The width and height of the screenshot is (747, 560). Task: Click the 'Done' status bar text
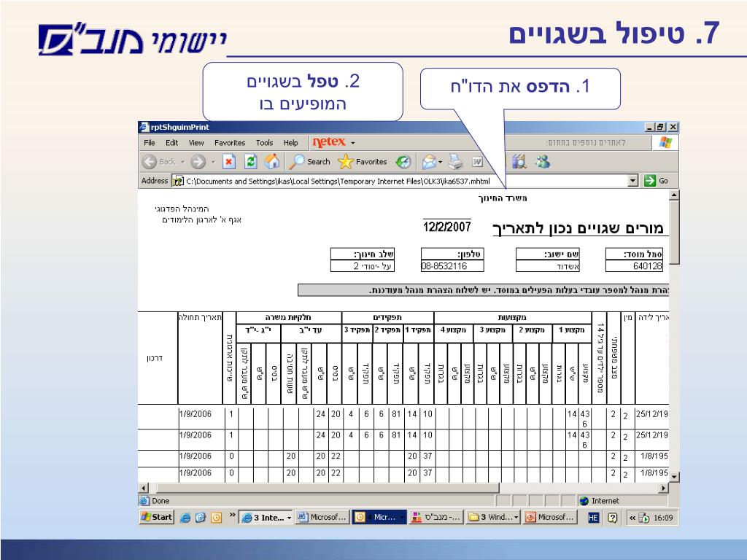pyautogui.click(x=160, y=501)
